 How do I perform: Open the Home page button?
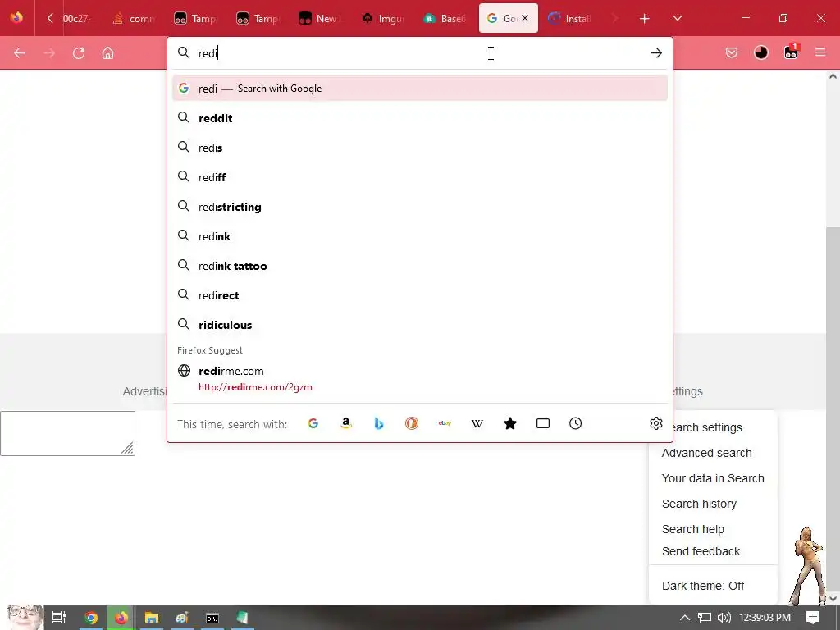click(107, 53)
